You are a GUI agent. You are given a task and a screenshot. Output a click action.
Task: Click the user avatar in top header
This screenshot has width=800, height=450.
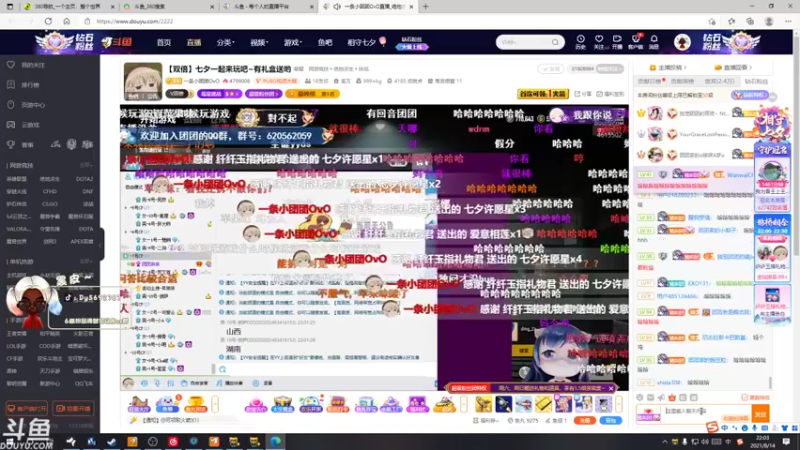(x=682, y=42)
